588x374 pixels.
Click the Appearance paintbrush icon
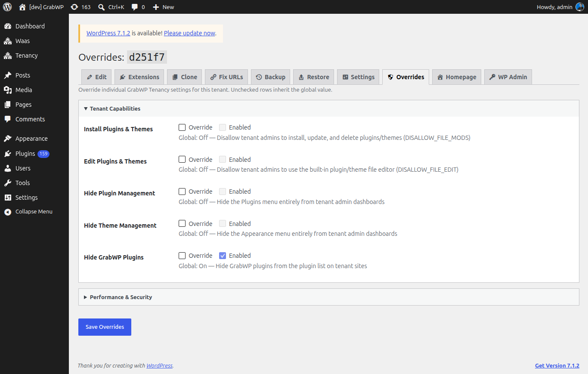(8, 139)
